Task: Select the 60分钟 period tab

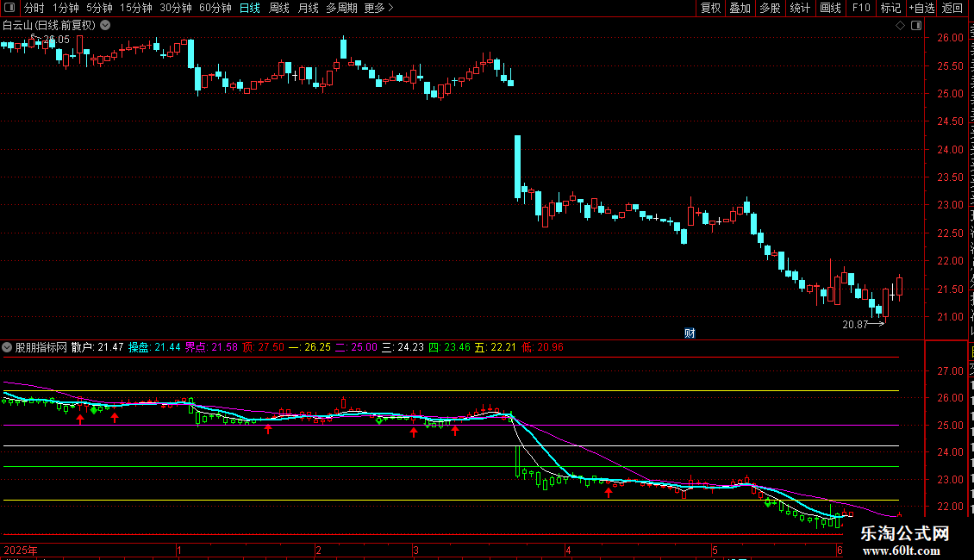Action: [215, 8]
